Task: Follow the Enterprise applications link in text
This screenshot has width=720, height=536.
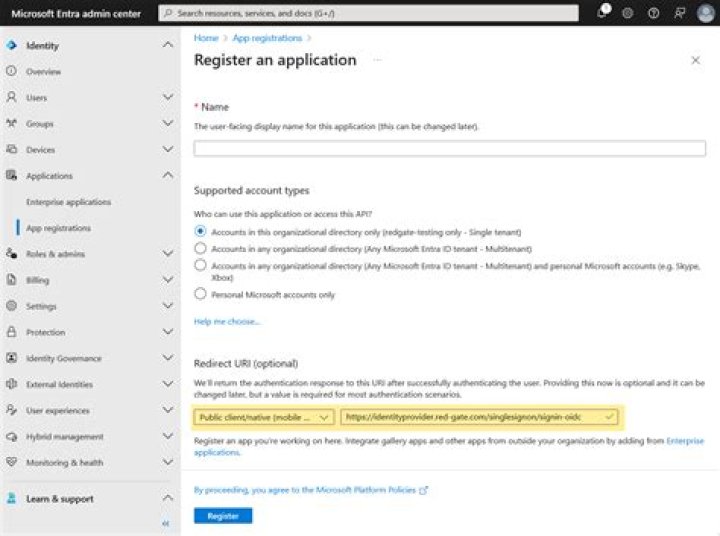Action: 685,441
